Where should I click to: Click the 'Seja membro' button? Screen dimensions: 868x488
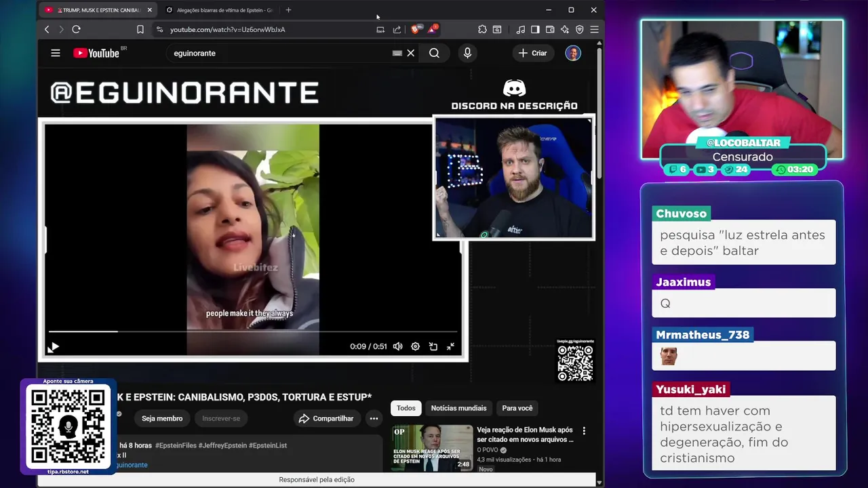tap(162, 418)
